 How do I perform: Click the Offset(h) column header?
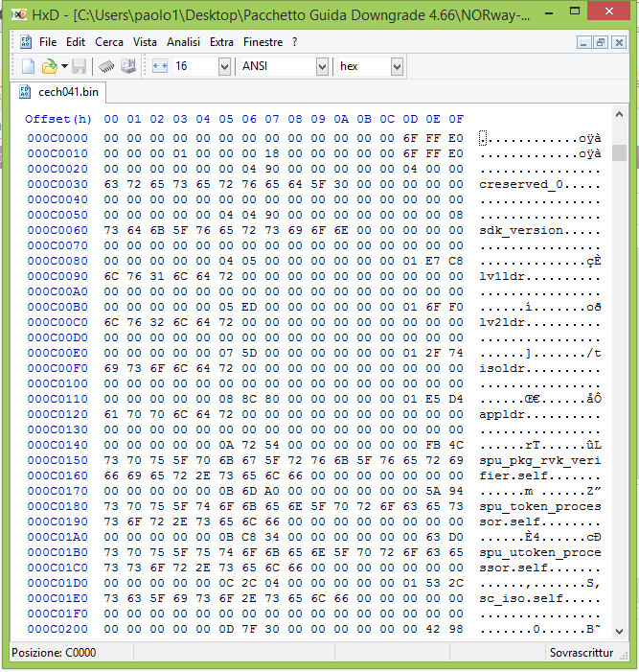click(x=58, y=119)
